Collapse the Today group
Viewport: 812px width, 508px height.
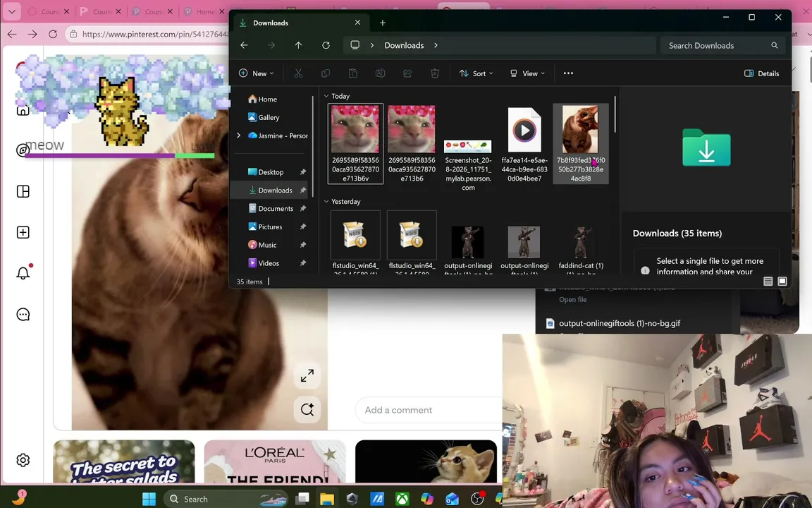[x=326, y=96]
